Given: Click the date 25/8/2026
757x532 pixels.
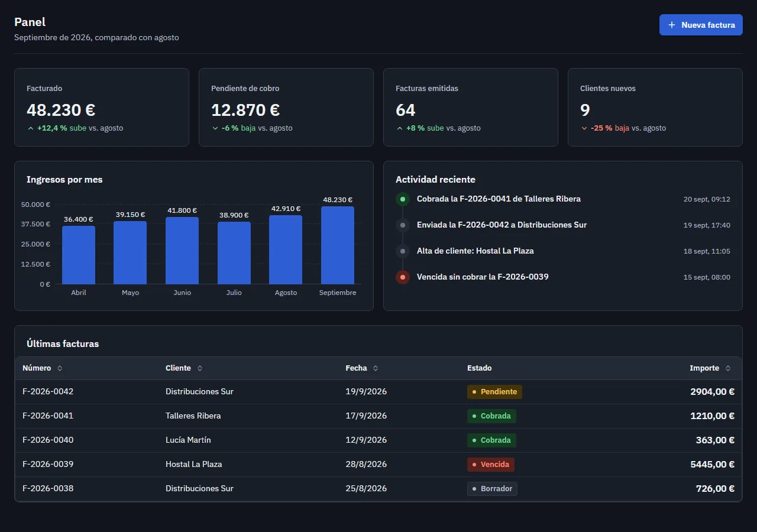Looking at the screenshot, I should [x=366, y=489].
